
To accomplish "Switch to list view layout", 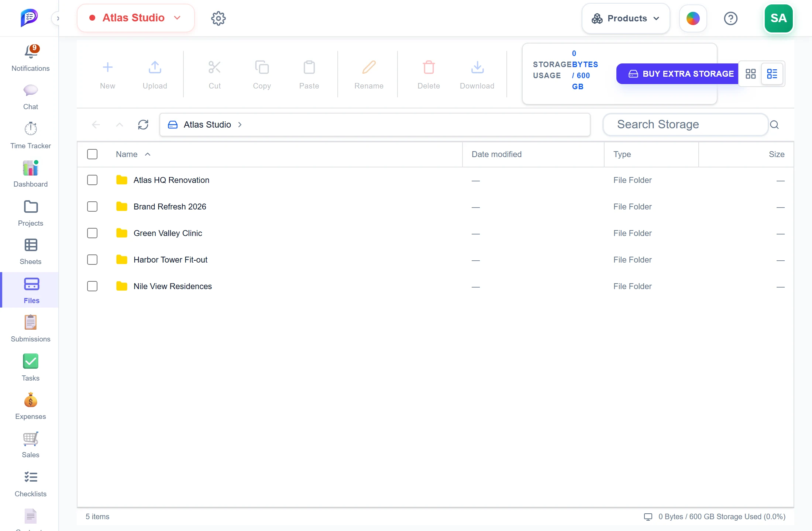I will 772,74.
